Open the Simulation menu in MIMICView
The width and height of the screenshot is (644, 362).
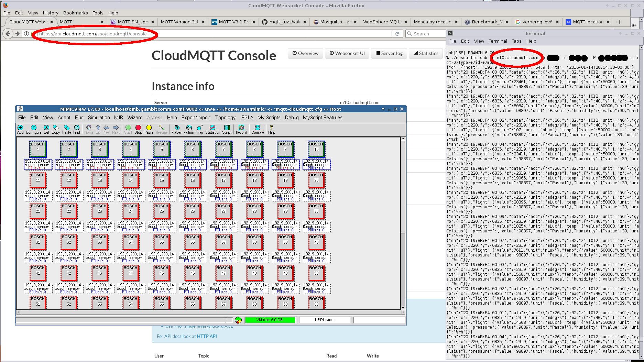pyautogui.click(x=99, y=118)
